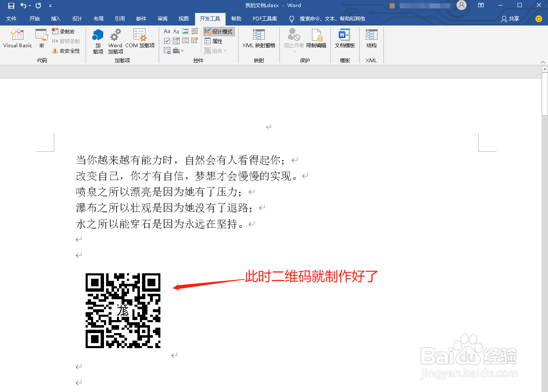Click the vertical scrollbar up arrow

pyautogui.click(x=545, y=69)
